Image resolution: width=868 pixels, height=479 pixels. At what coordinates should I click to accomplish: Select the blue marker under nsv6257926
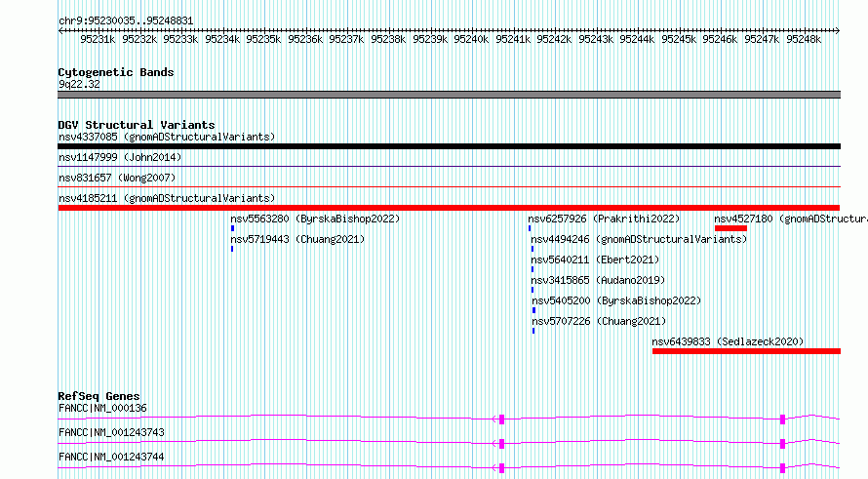(x=530, y=228)
